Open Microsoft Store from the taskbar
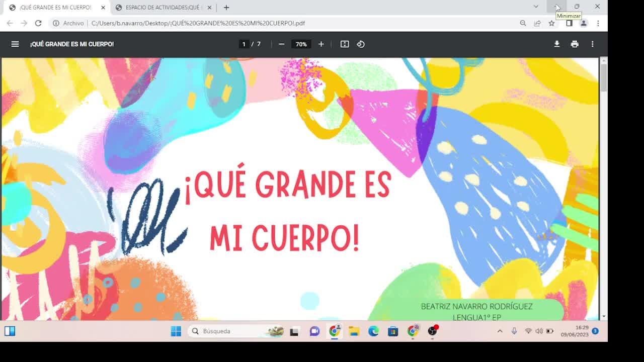The image size is (644, 362). tap(393, 331)
